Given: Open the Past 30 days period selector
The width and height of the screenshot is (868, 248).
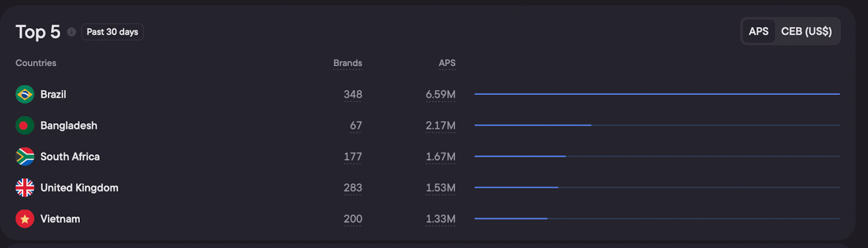Looking at the screenshot, I should click(x=112, y=32).
